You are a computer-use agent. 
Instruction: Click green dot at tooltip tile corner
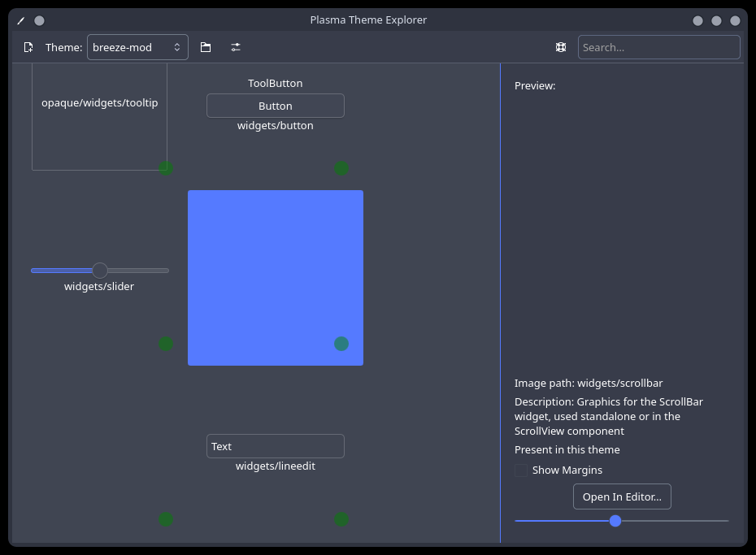pyautogui.click(x=166, y=168)
